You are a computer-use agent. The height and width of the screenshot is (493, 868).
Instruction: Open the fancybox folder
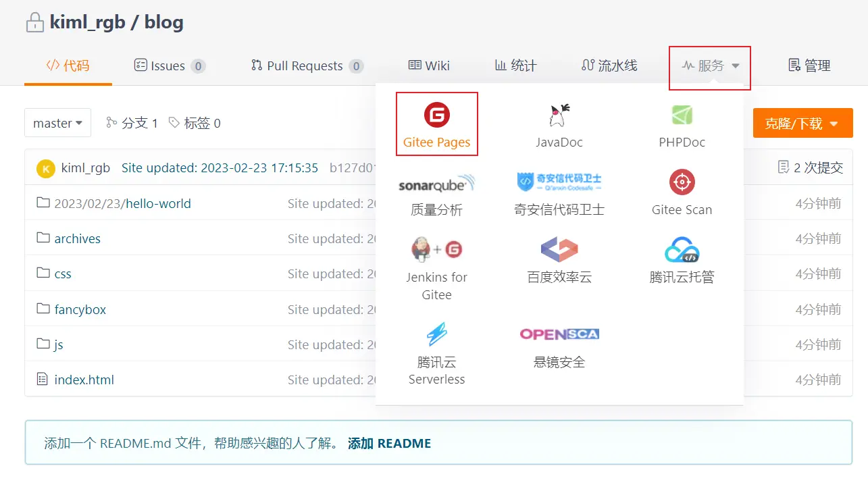(x=80, y=309)
